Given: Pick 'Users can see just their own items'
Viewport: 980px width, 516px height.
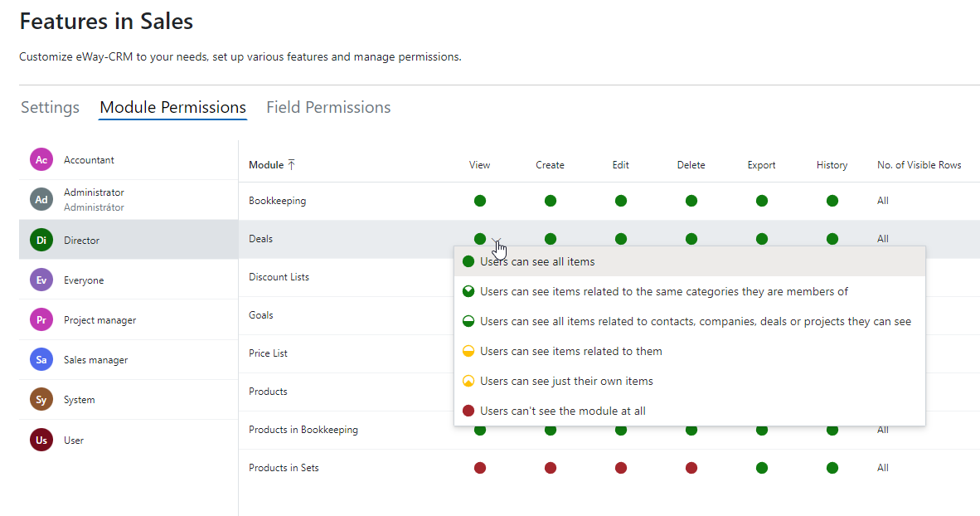Looking at the screenshot, I should click(689, 381).
